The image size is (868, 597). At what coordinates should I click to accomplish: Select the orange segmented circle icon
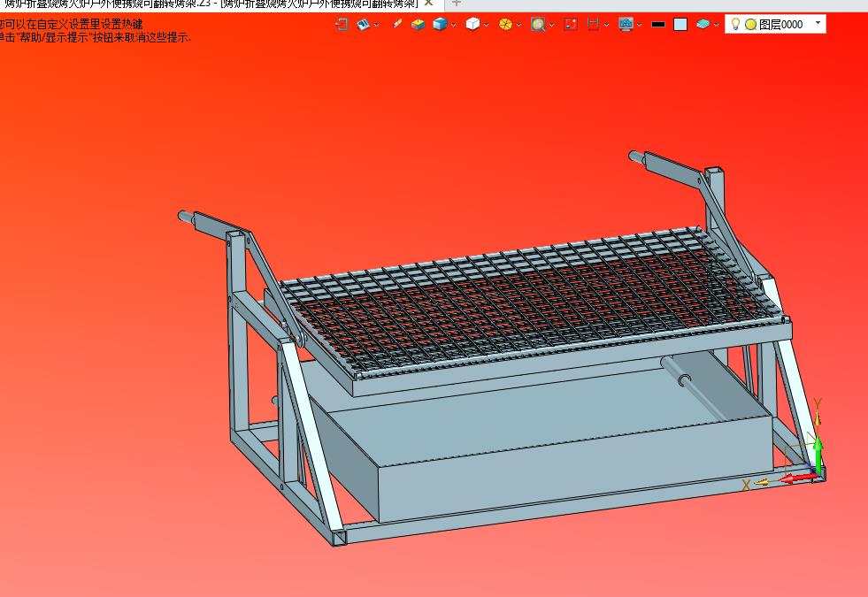505,25
